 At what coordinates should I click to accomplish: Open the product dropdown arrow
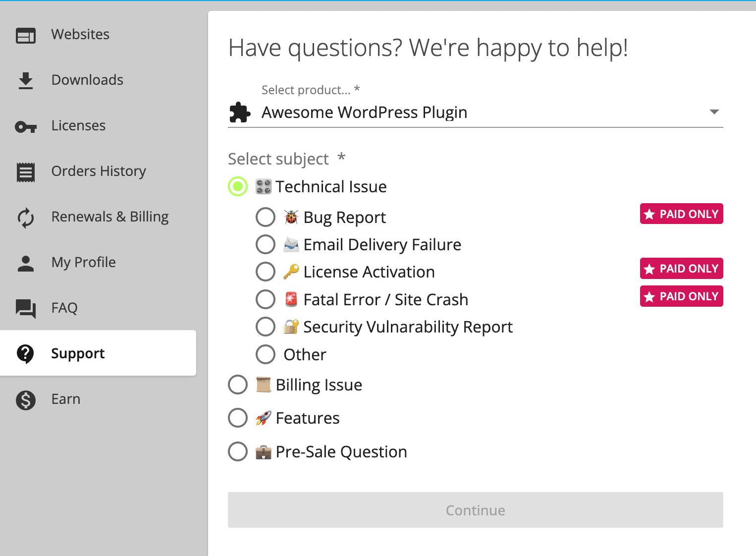pos(714,112)
